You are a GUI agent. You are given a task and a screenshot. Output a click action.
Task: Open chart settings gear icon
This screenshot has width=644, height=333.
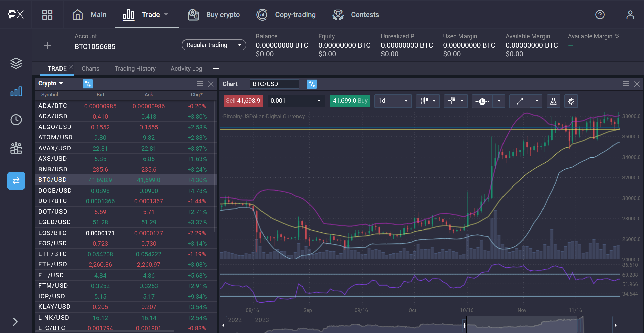click(x=571, y=101)
